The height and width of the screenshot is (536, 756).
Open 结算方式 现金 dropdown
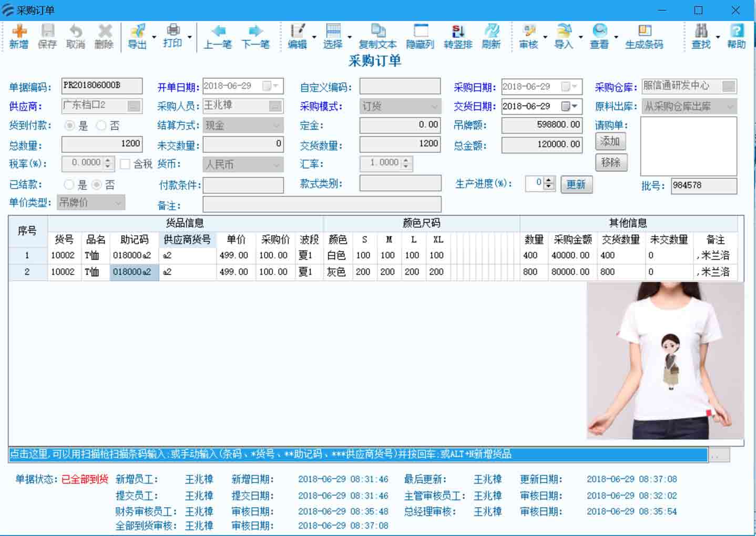pyautogui.click(x=243, y=126)
